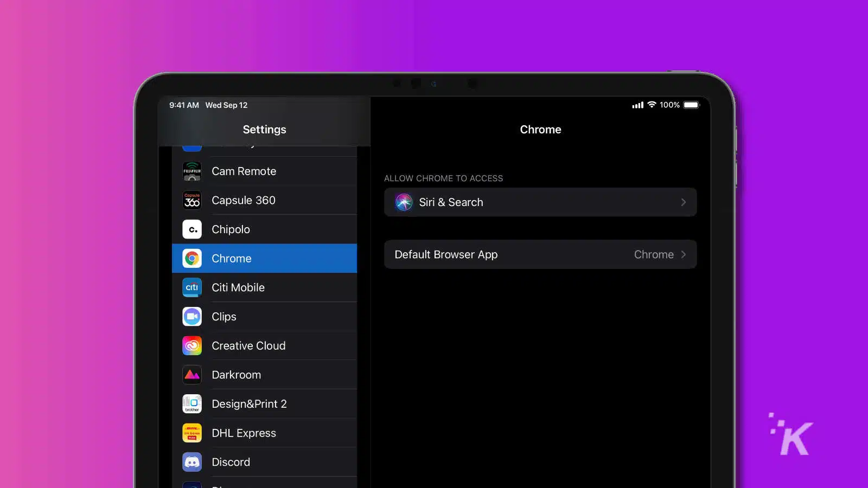Expand the Siri & Search chevron
Image resolution: width=868 pixels, height=488 pixels.
[683, 202]
